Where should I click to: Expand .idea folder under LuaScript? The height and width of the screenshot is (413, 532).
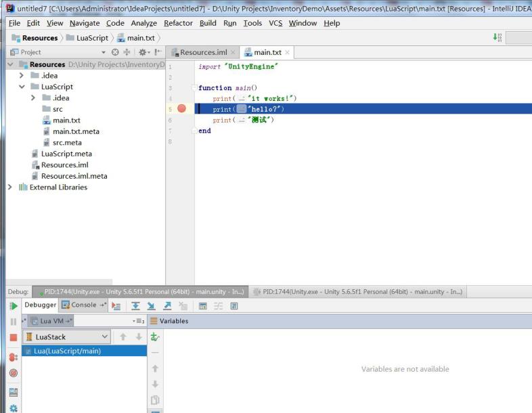[33, 97]
